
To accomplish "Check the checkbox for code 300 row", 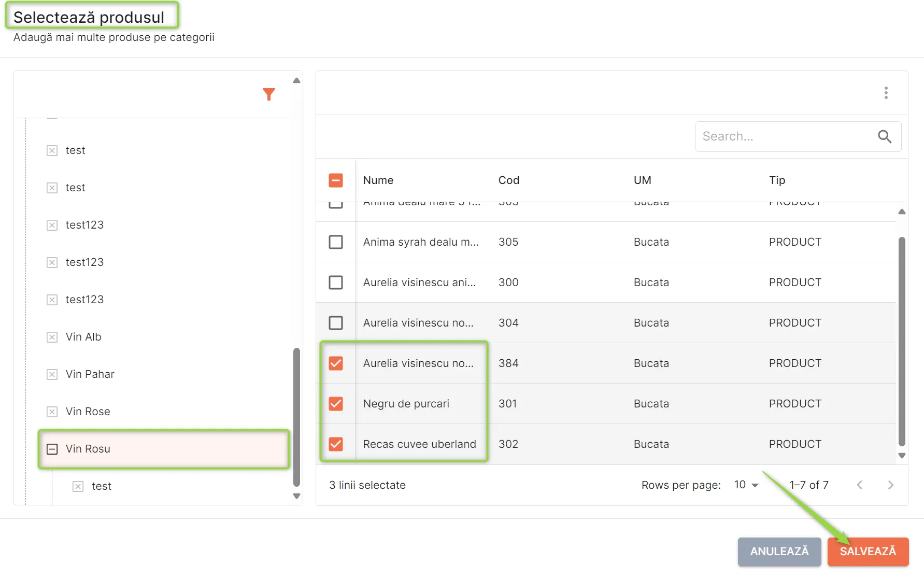I will pos(336,283).
